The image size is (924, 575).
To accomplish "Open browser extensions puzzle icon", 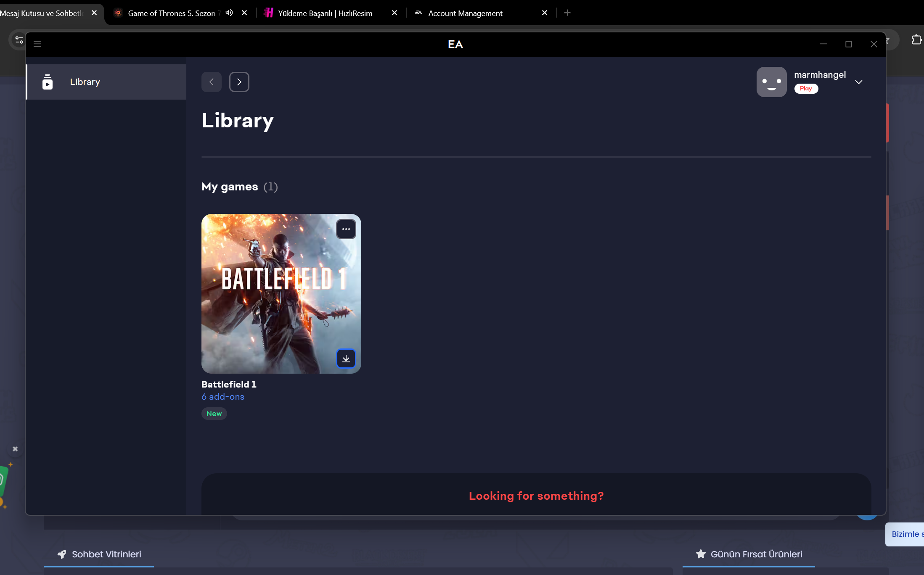I will (916, 40).
